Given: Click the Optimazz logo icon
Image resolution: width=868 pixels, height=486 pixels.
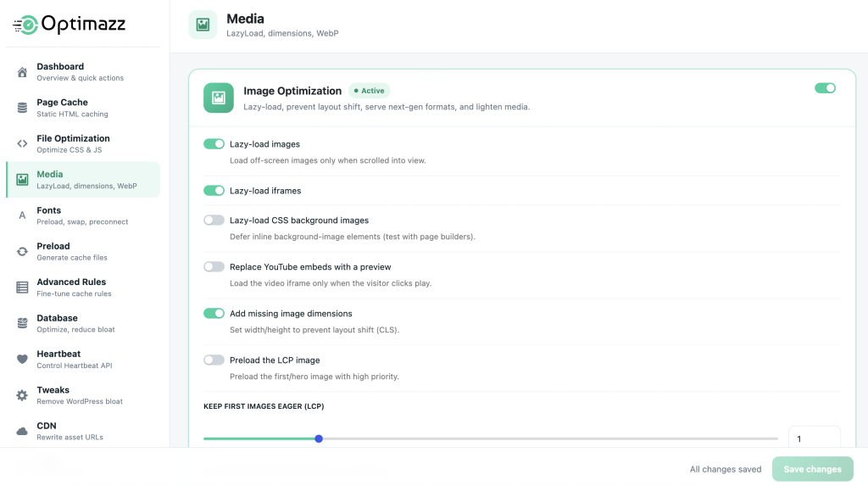Looking at the screenshot, I should pos(25,25).
